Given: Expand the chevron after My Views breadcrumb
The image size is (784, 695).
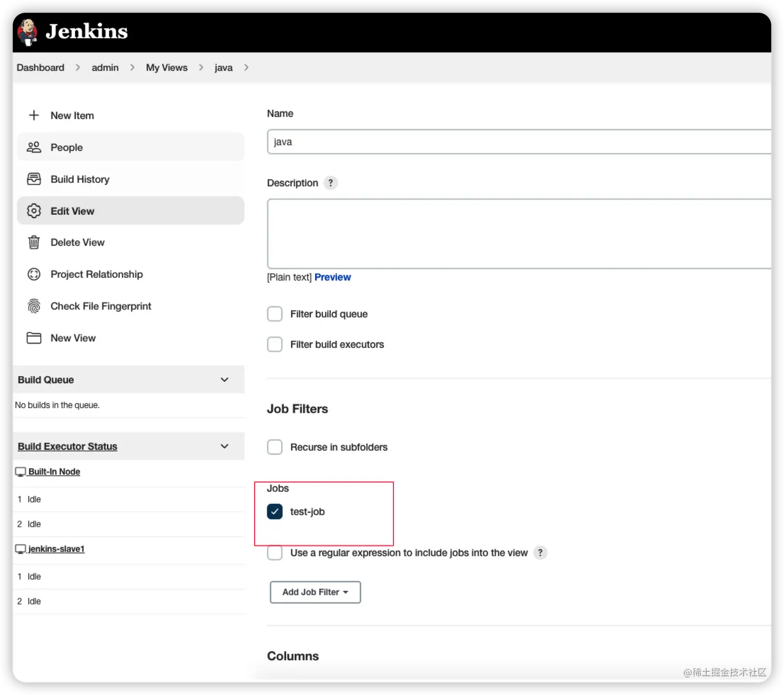Looking at the screenshot, I should [201, 67].
